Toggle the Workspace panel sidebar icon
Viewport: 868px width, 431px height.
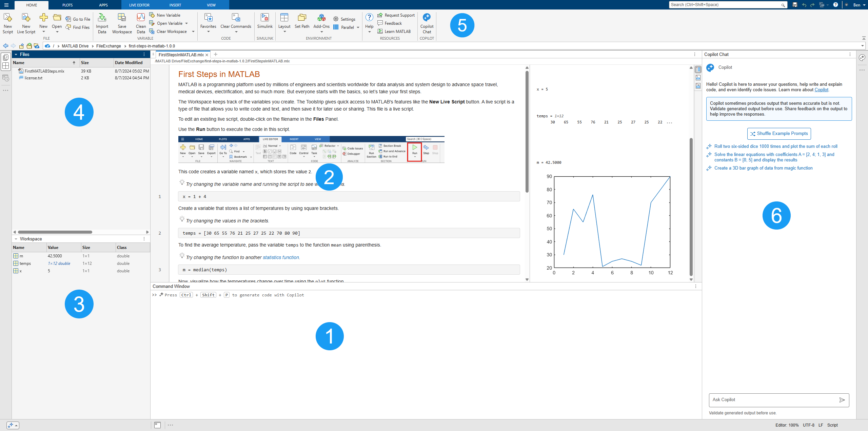[6, 66]
